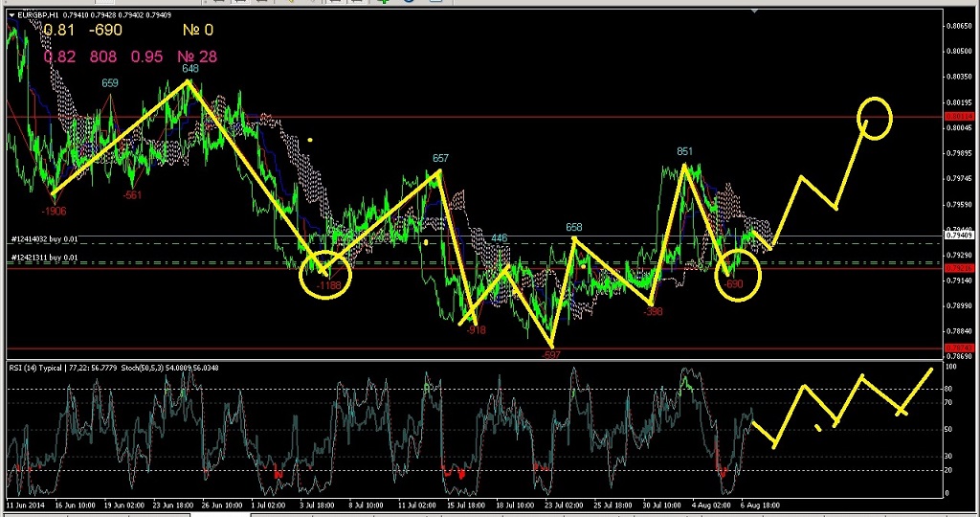Click 8 Jul 10:00 on the time axis
The height and width of the screenshot is (517, 980).
coord(366,505)
